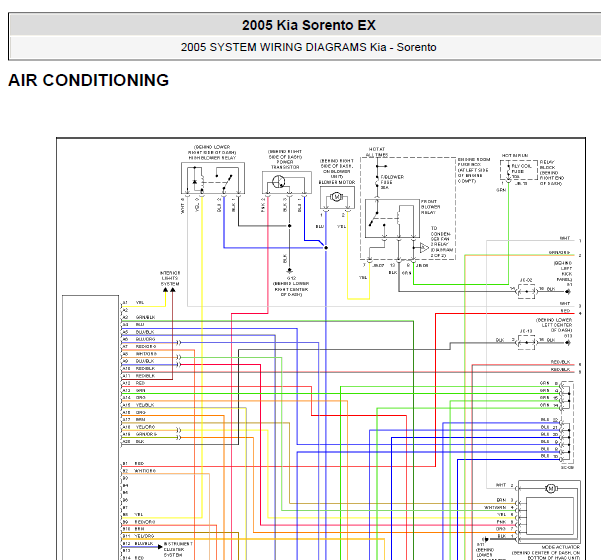Image resolution: width=601 pixels, height=560 pixels.
Task: Click the "BLU/ORG" pin label
Action: pos(145,339)
